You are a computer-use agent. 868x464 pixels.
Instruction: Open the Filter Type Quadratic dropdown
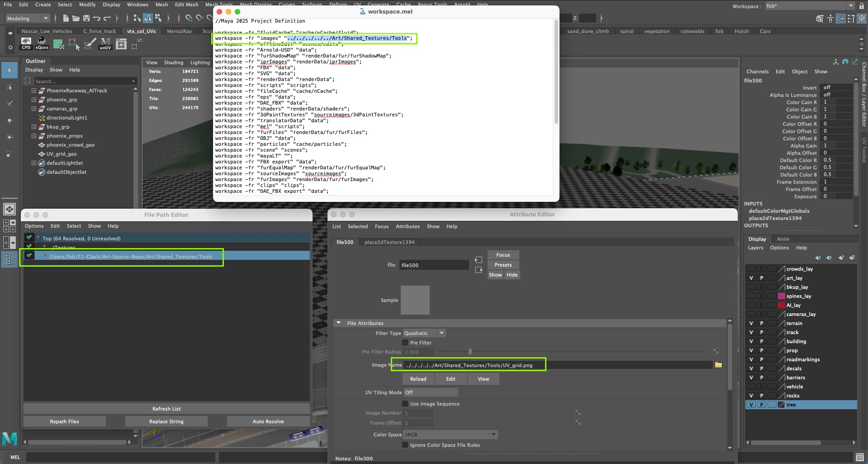coord(441,333)
